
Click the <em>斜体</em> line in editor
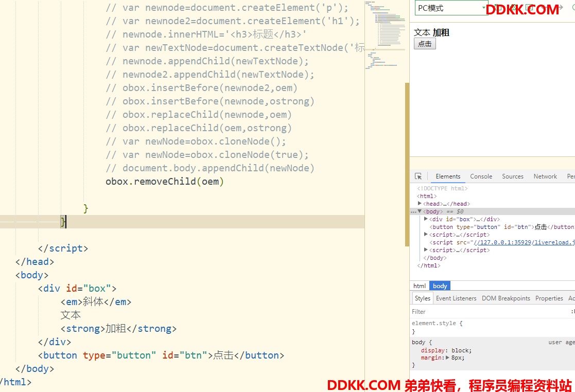96,302
